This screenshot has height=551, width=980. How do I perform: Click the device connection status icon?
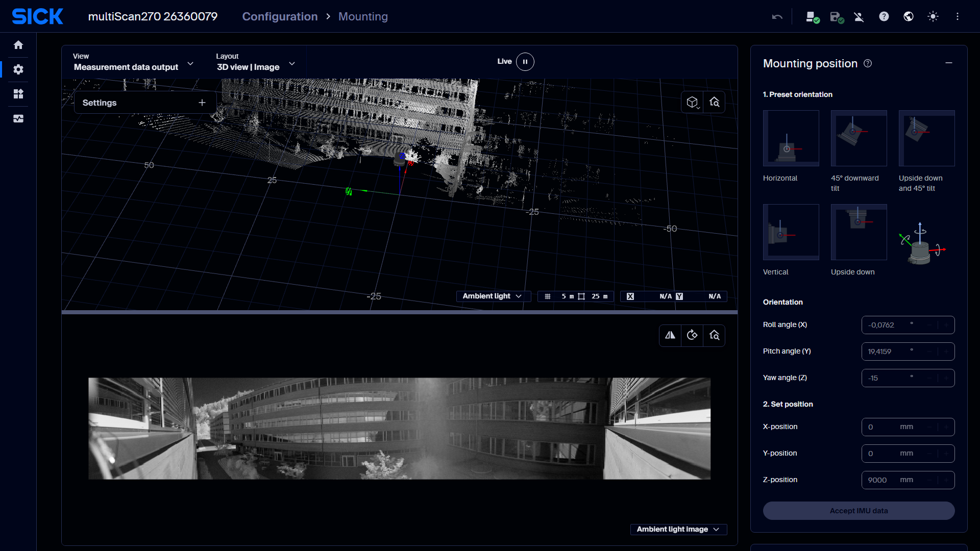pyautogui.click(x=812, y=17)
